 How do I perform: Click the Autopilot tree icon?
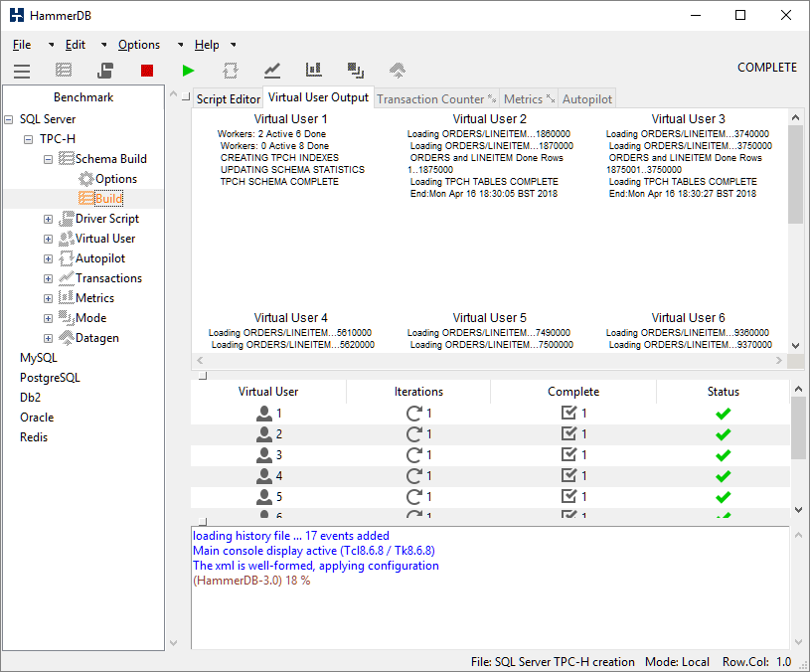coord(67,258)
